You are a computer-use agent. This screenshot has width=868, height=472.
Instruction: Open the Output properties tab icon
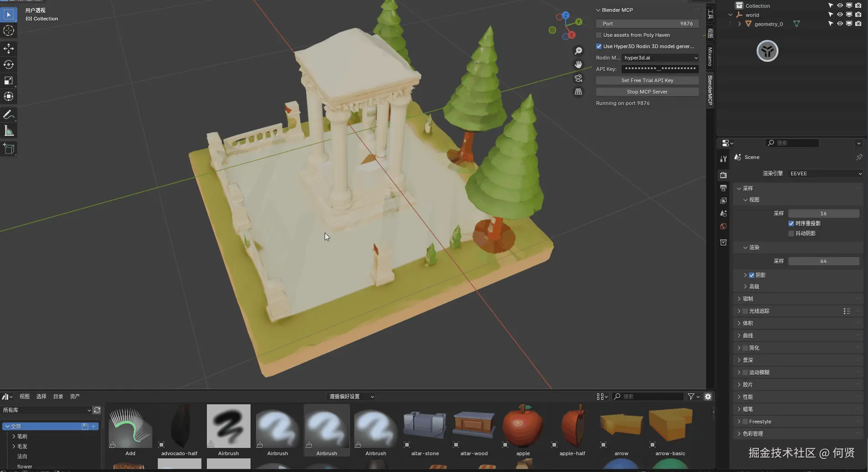723,188
